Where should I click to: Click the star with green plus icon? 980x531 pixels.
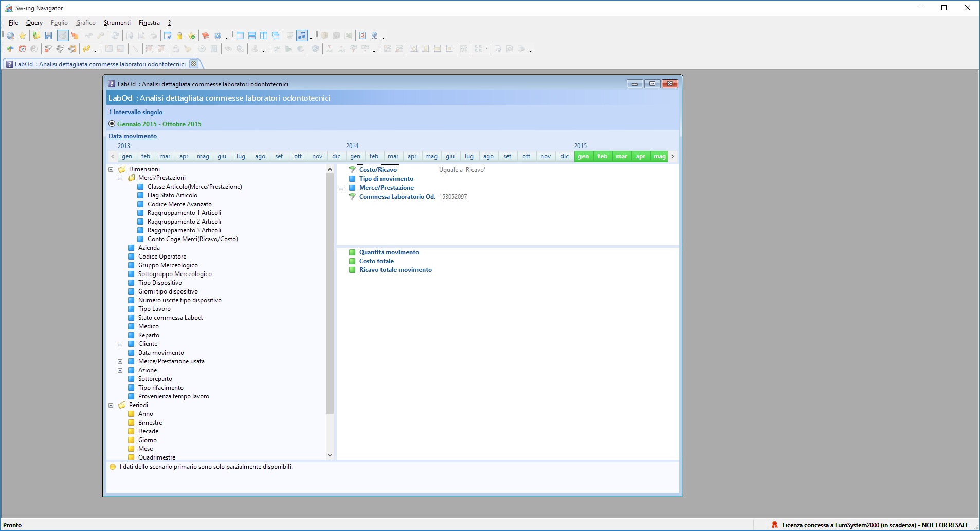(191, 35)
